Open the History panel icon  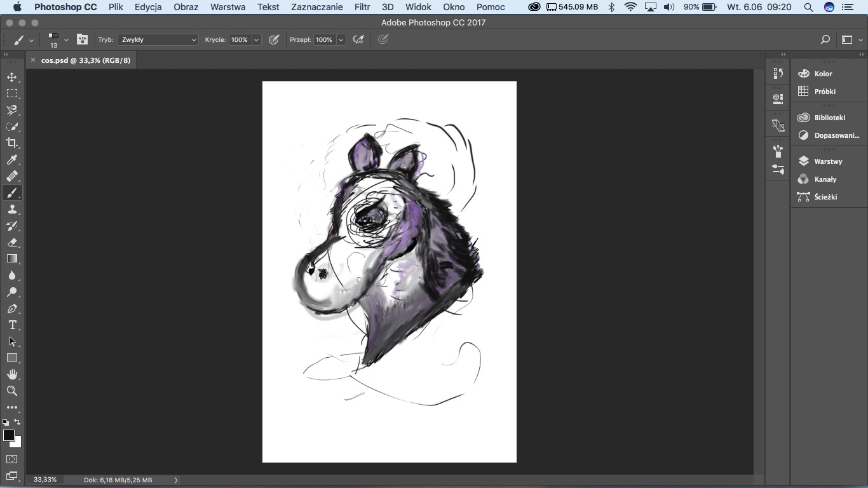[778, 73]
